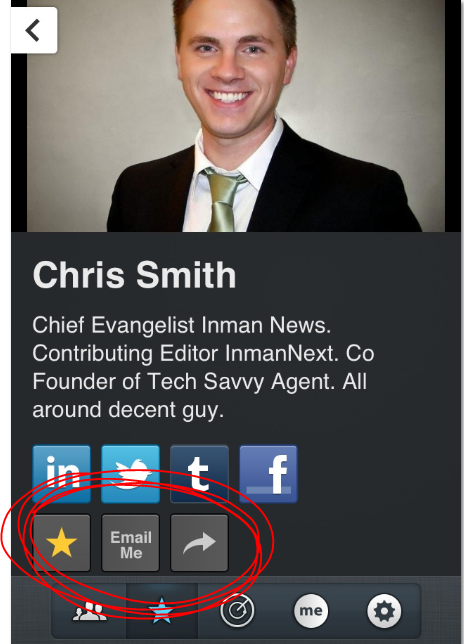464x644 pixels.
Task: Open the round 'me' profile tab
Action: tap(311, 611)
